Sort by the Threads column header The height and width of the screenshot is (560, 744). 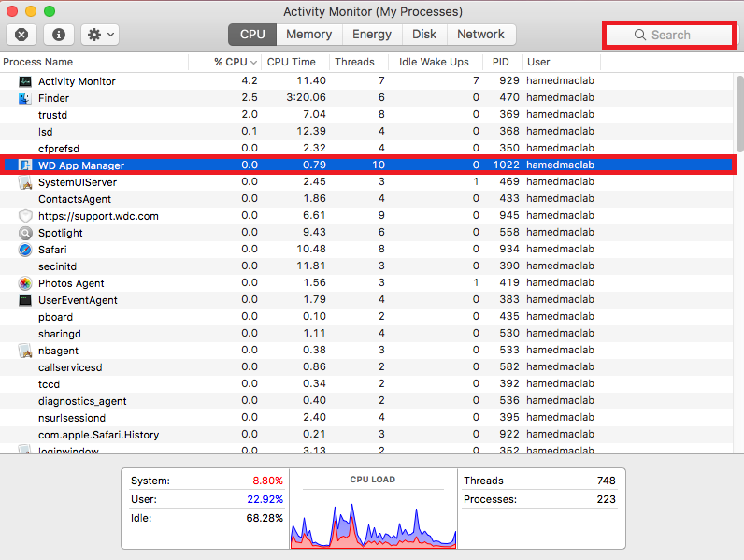point(358,62)
